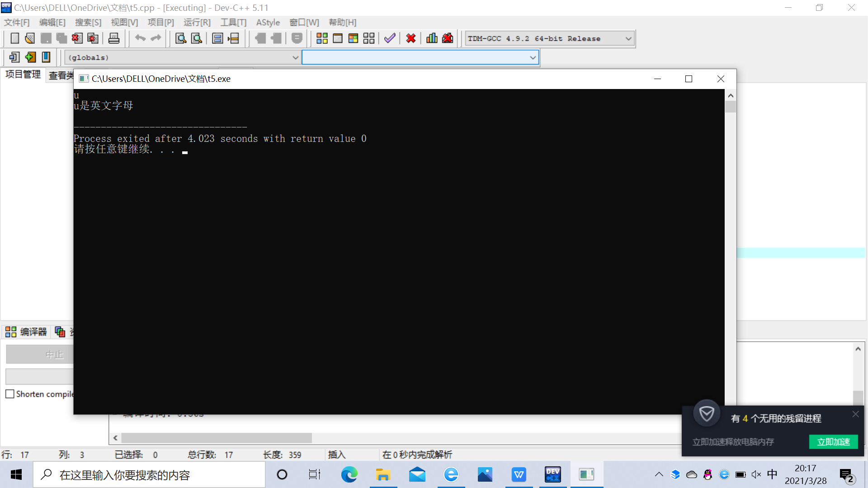Open the (globals) scope dropdown

295,57
